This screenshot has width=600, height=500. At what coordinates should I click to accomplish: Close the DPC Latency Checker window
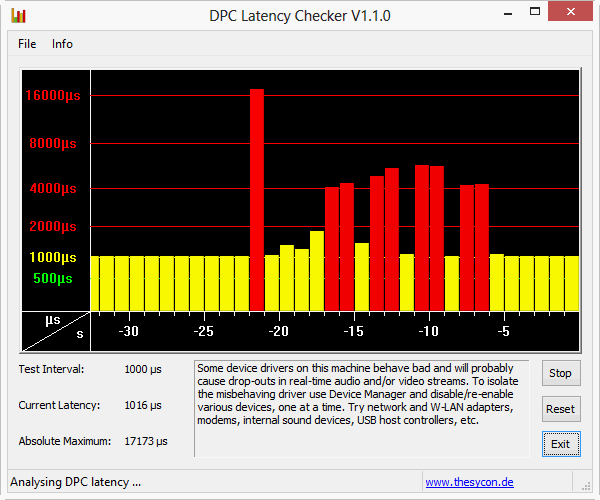click(570, 12)
